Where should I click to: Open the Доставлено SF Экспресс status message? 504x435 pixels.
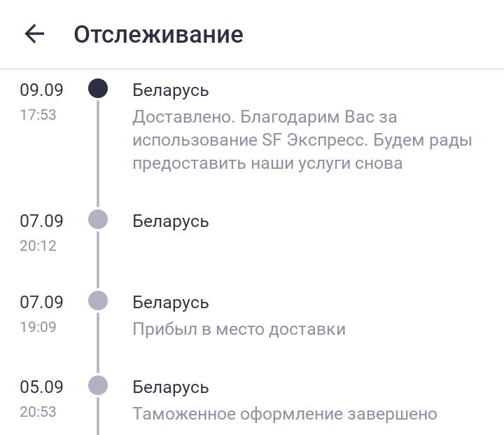click(302, 140)
